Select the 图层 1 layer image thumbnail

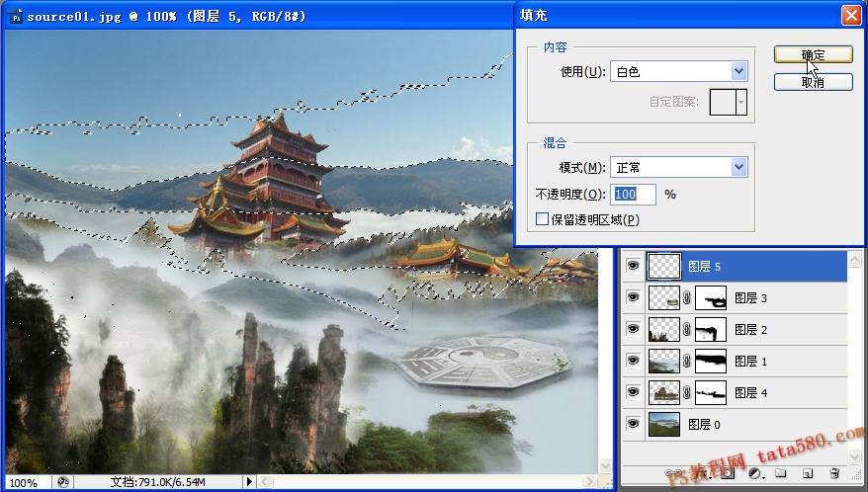664,361
